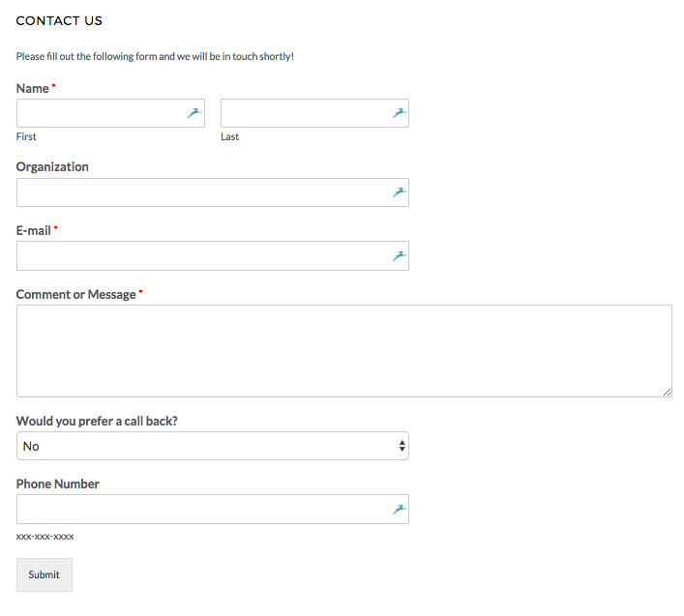Click the resize handle of the Comment textarea
Screen dimensions: 684x616
tap(667, 393)
